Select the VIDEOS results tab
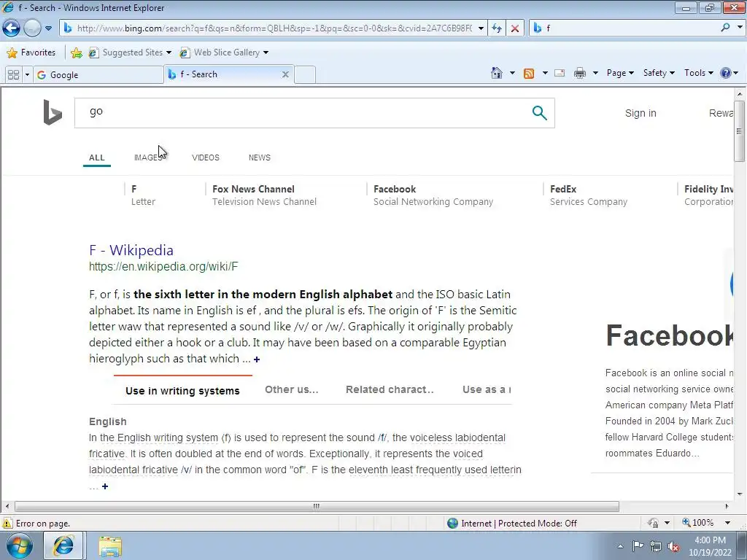747x560 pixels. coord(205,157)
